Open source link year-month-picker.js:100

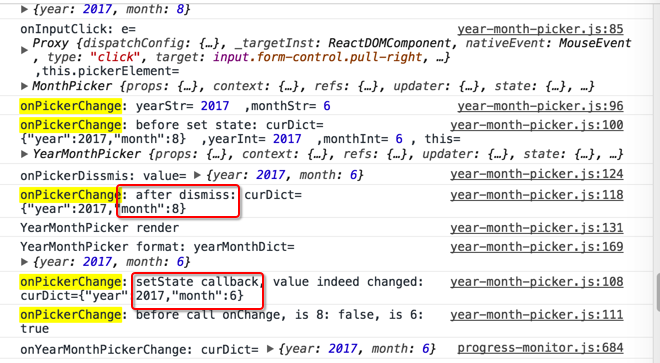click(x=537, y=125)
